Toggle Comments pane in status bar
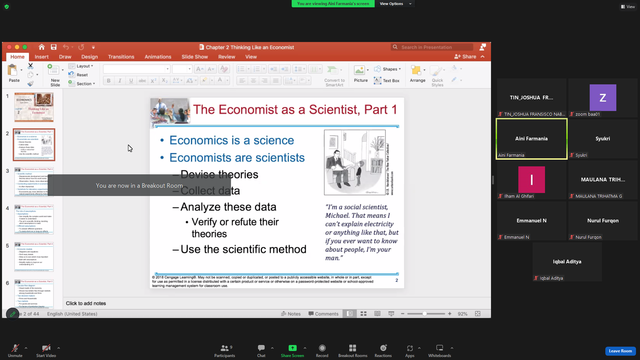640x360 pixels. [323, 313]
